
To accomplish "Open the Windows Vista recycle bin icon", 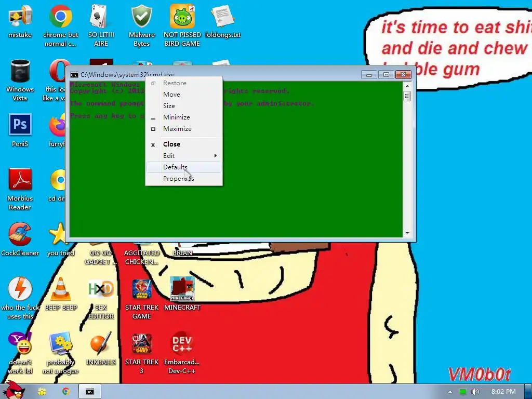I will pyautogui.click(x=20, y=80).
